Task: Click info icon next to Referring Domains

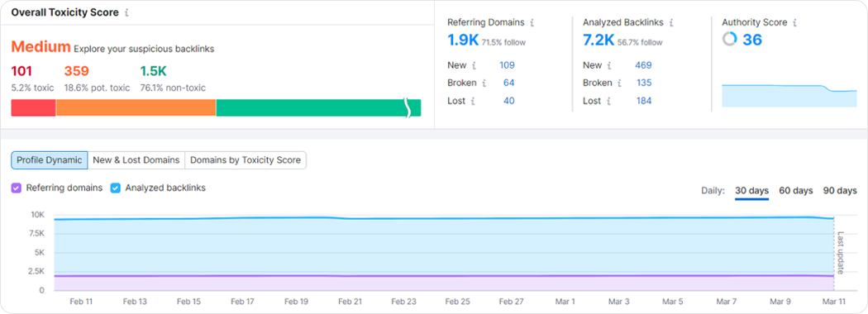Action: [532, 22]
